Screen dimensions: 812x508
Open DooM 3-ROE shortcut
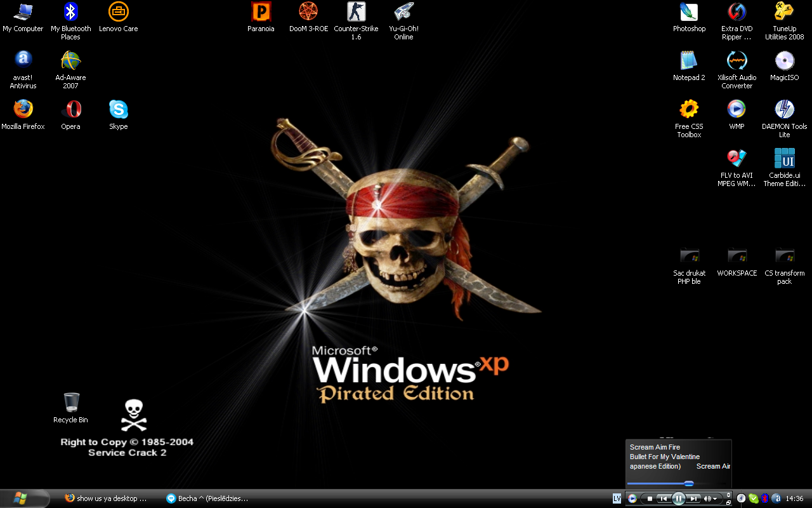click(x=308, y=18)
